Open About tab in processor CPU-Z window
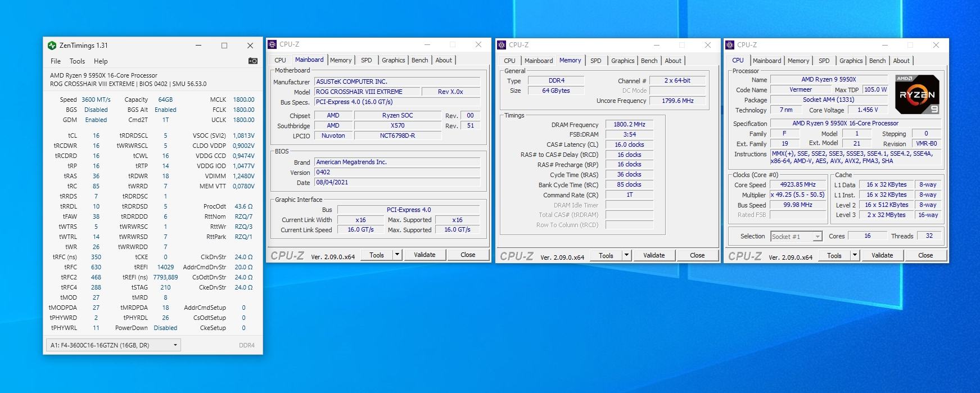Viewport: 980px width, 393px height. pos(901,61)
